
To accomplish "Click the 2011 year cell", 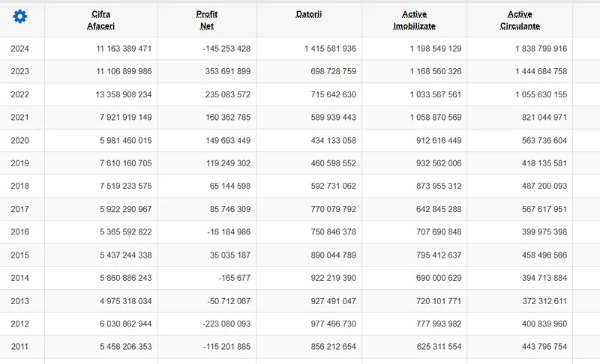I will (x=20, y=348).
